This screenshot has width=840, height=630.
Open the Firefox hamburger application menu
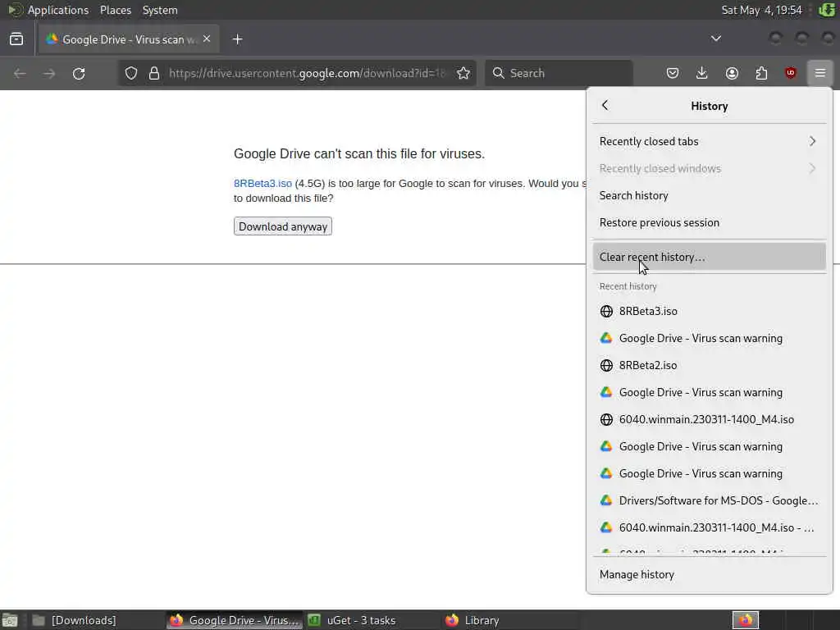819,73
